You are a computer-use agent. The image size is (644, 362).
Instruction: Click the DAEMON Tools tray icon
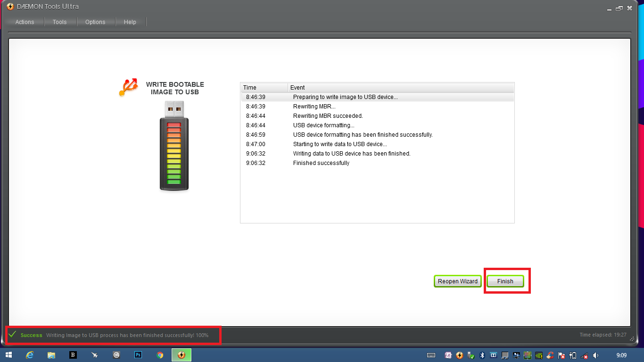(x=460, y=355)
